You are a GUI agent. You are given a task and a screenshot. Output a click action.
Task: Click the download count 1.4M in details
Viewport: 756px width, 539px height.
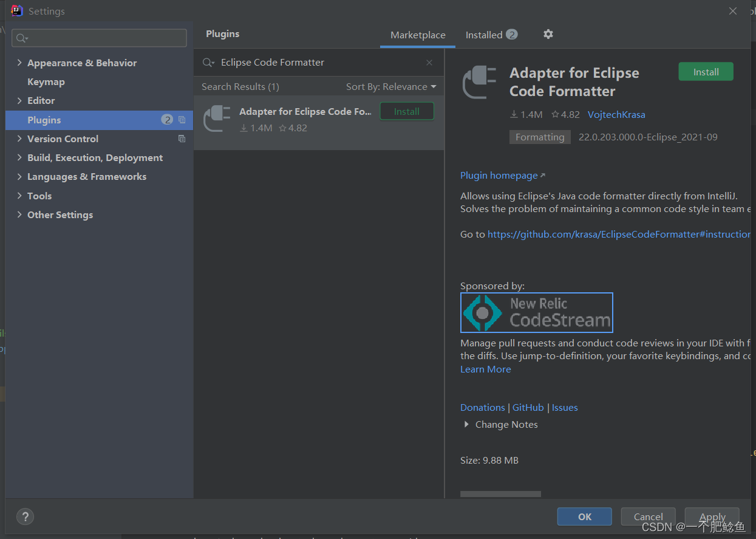526,114
